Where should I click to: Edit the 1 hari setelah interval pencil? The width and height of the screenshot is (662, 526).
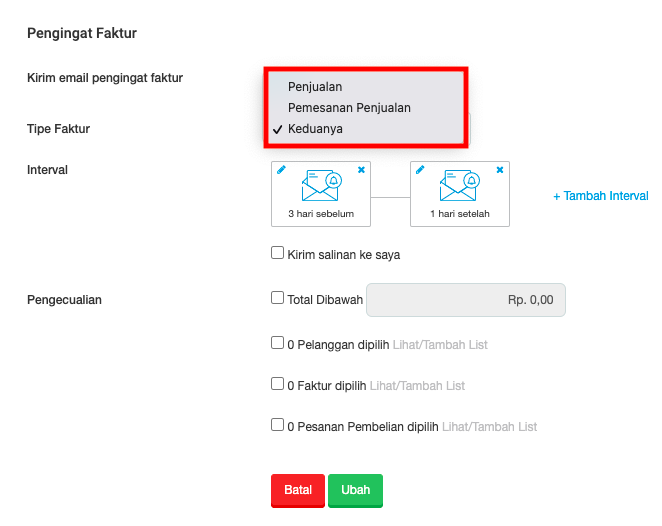(420, 170)
